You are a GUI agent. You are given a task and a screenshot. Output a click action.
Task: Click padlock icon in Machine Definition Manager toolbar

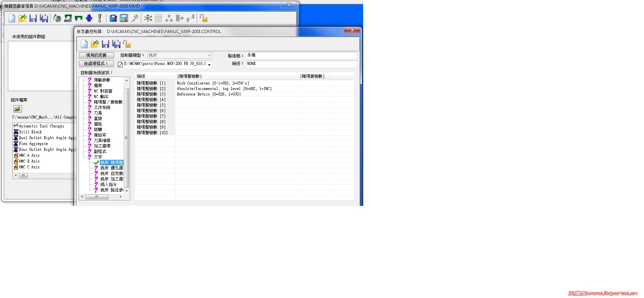(204, 18)
